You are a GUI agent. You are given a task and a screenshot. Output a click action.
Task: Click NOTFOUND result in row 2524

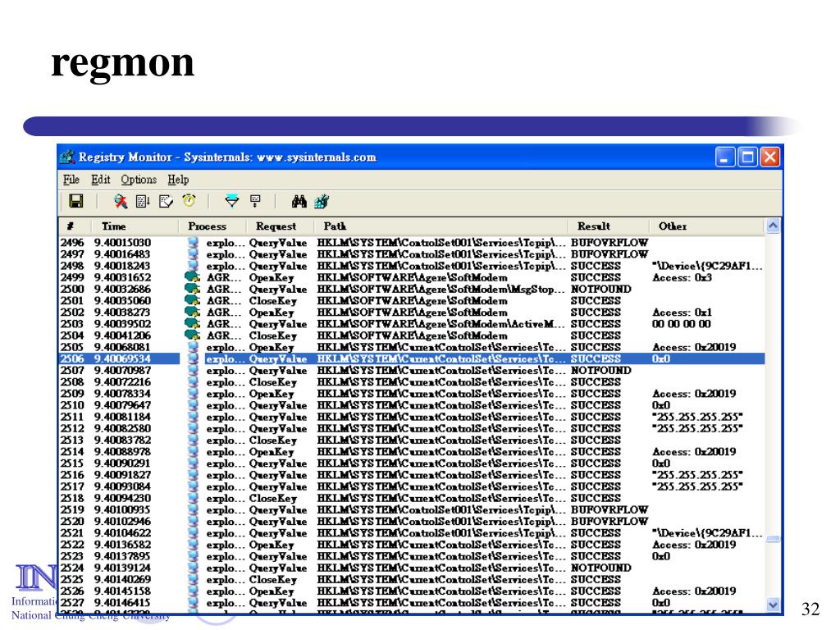(600, 568)
